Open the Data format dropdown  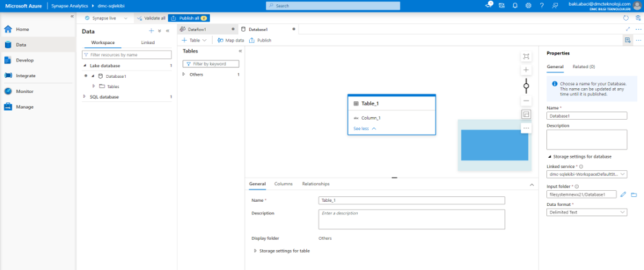tap(587, 212)
